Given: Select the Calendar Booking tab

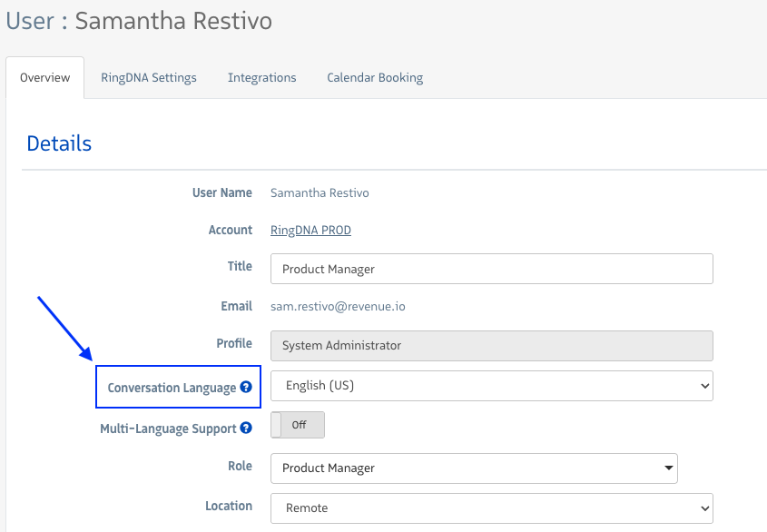Looking at the screenshot, I should pos(375,78).
